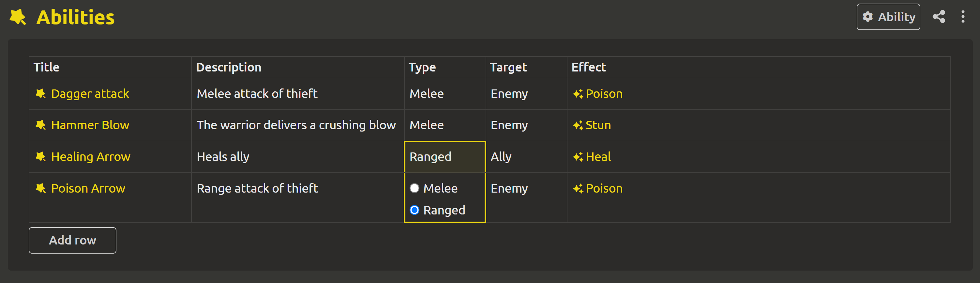The height and width of the screenshot is (283, 980).
Task: Select the Ranged radio option
Action: click(x=415, y=210)
